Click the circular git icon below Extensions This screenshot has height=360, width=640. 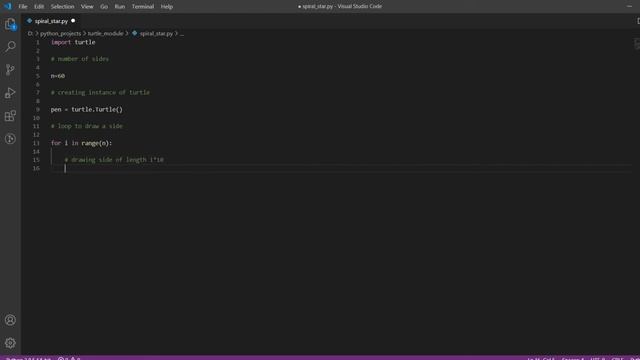(x=10, y=139)
